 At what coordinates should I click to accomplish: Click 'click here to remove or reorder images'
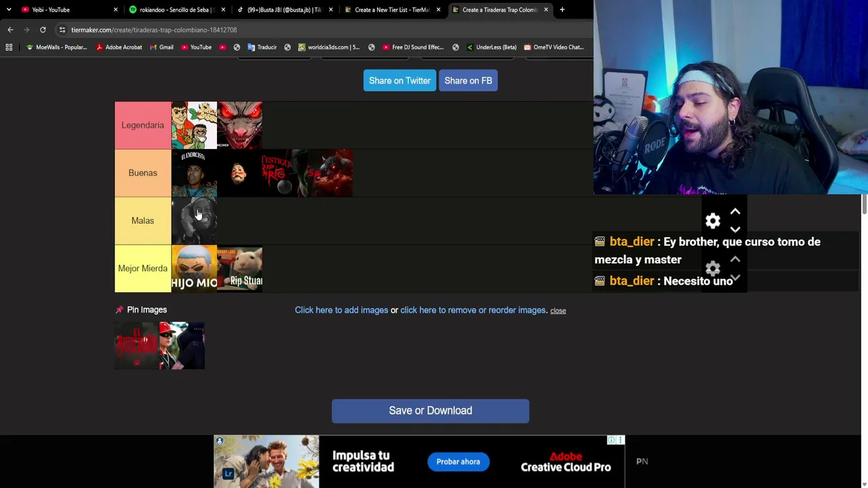473,310
